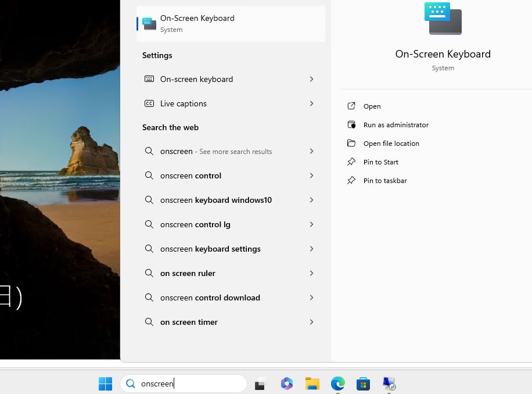Click the shield icon beside Run as administrator
Screen dimensions: 532x394
[351, 124]
